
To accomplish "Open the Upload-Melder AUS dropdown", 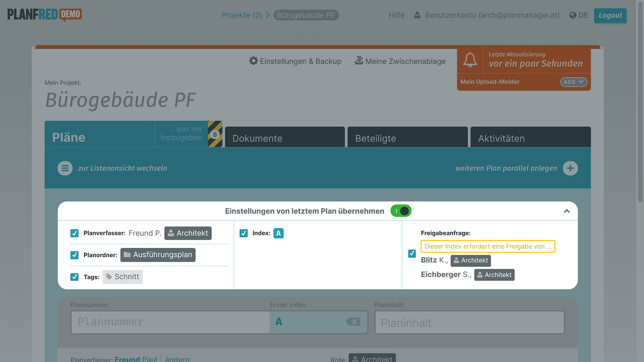I will click(573, 82).
